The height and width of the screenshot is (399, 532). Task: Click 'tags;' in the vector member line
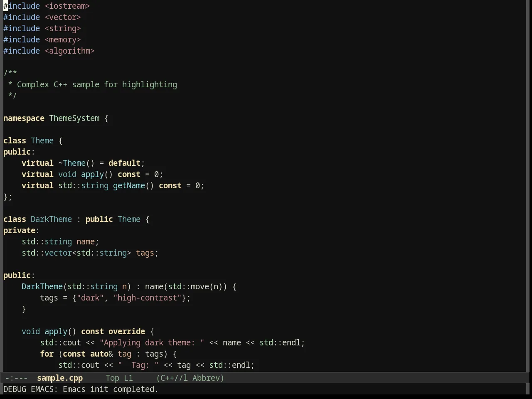click(x=147, y=253)
